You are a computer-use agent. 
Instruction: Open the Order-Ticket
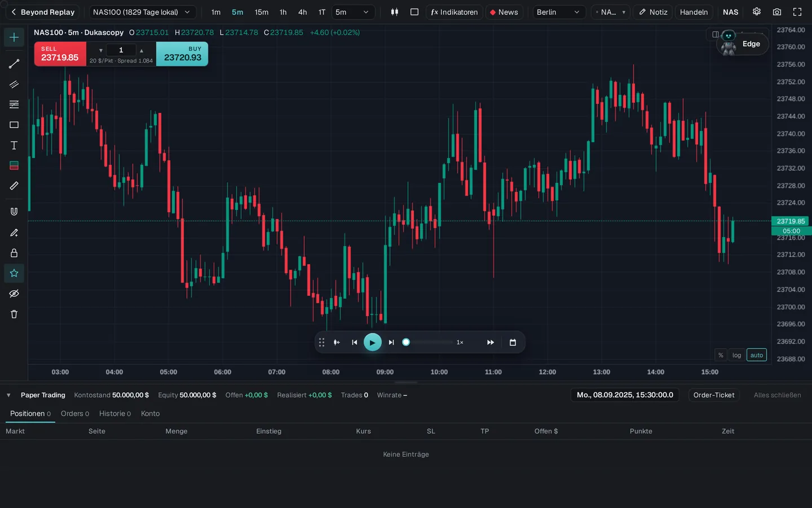point(714,395)
